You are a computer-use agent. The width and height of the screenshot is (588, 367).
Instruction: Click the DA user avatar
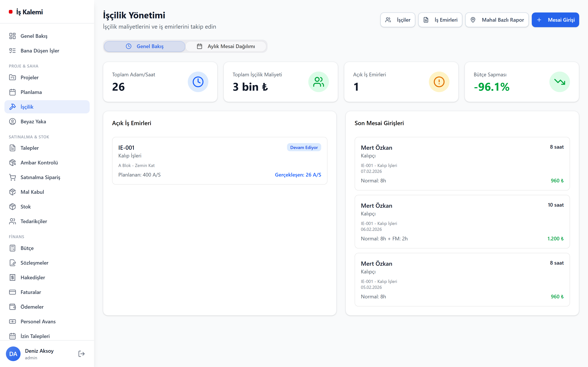(x=13, y=354)
